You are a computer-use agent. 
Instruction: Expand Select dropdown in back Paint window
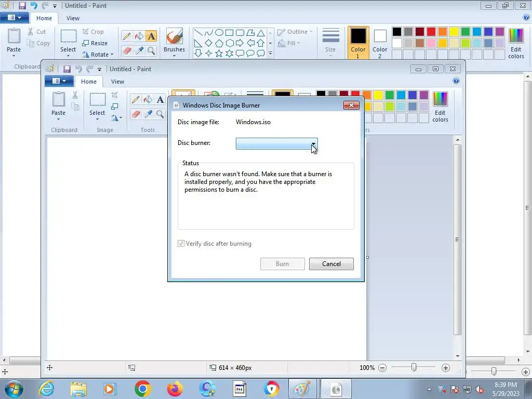[68, 56]
